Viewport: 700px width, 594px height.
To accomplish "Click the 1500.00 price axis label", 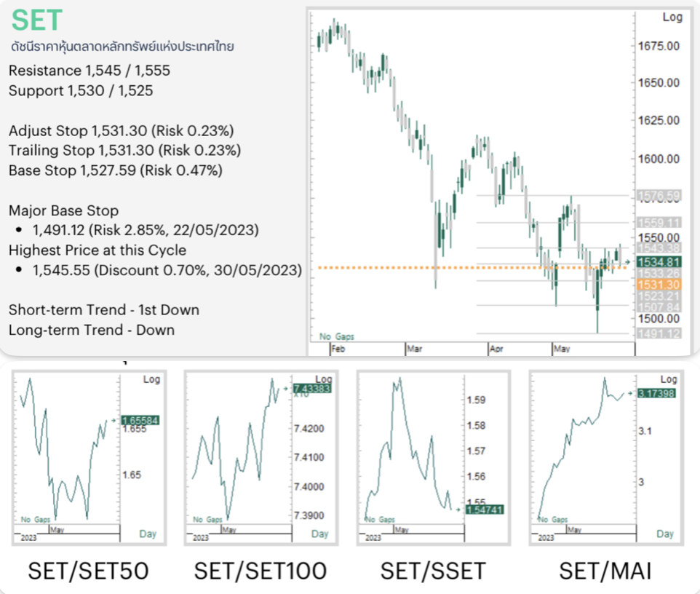I will [659, 319].
